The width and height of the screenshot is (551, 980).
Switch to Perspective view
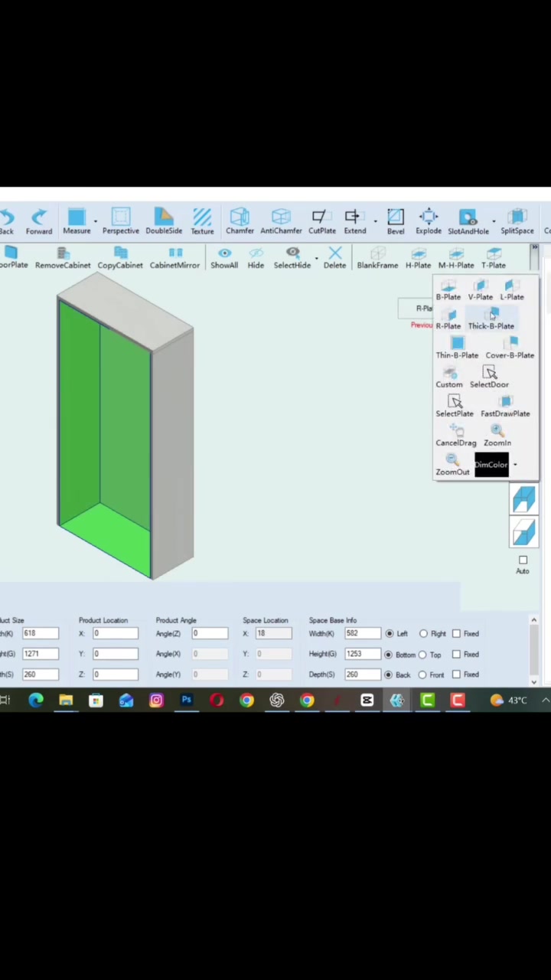[121, 221]
